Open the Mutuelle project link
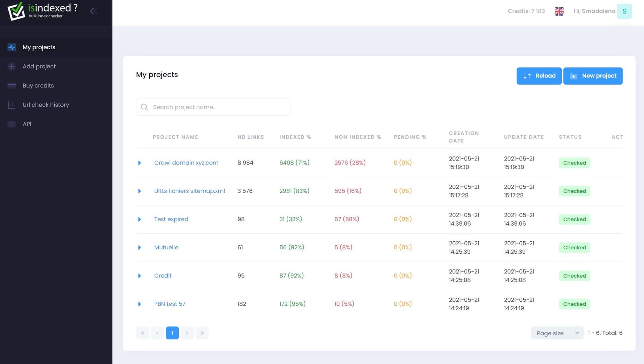This screenshot has width=644, height=364. [166, 247]
